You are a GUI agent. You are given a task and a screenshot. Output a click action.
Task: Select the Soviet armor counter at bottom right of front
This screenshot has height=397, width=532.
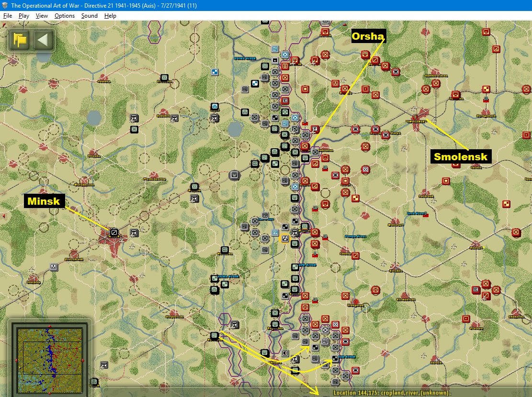(355, 370)
